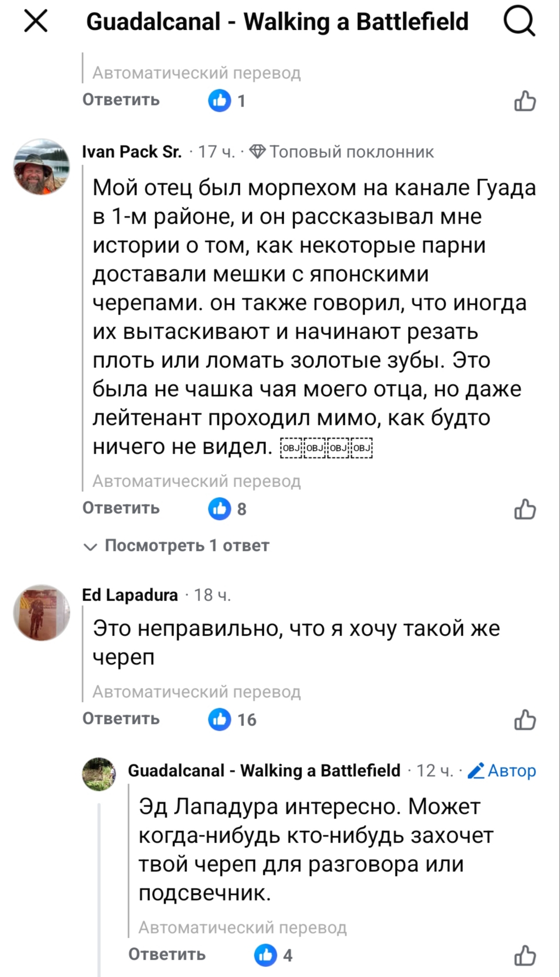Open search with the magnifier icon

point(519,22)
